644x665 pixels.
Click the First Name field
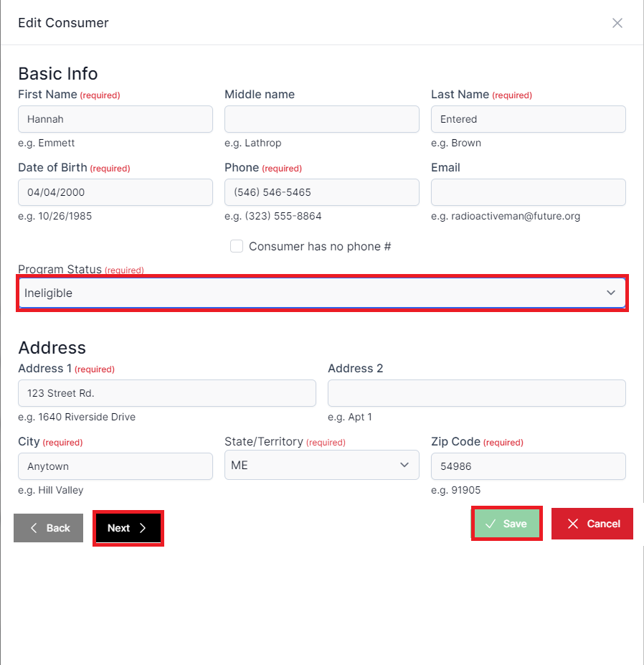pos(115,119)
